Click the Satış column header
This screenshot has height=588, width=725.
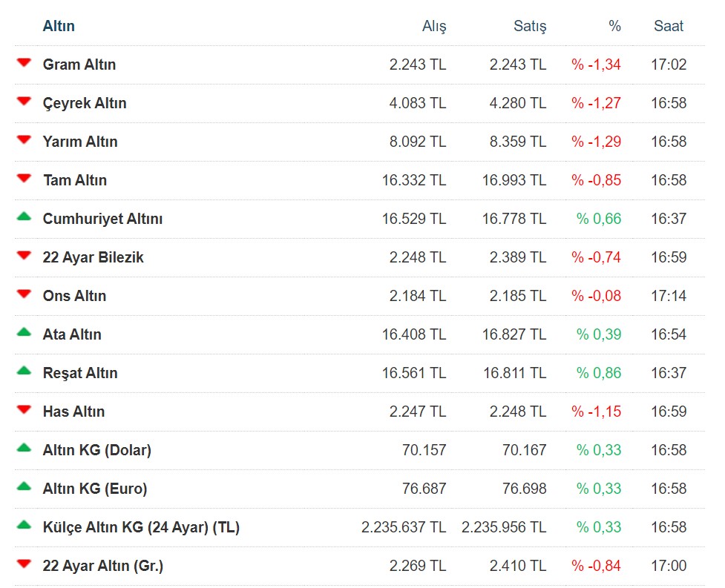point(530,26)
